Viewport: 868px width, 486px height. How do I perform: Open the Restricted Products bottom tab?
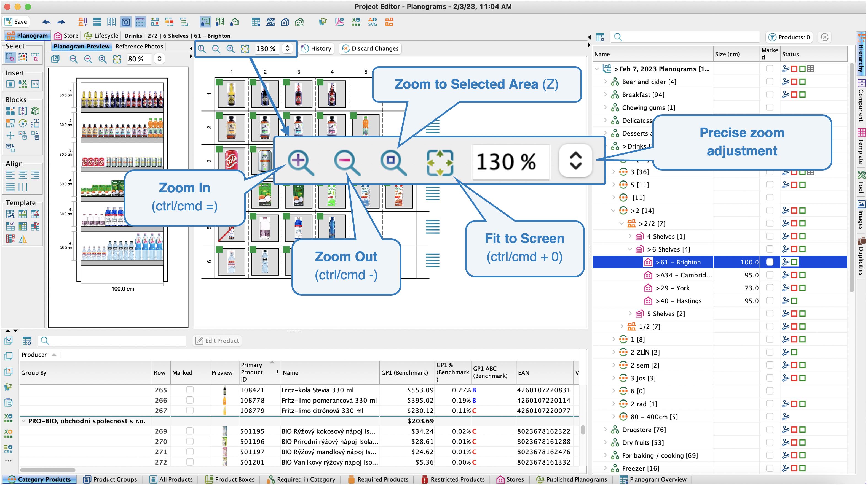[x=453, y=479]
